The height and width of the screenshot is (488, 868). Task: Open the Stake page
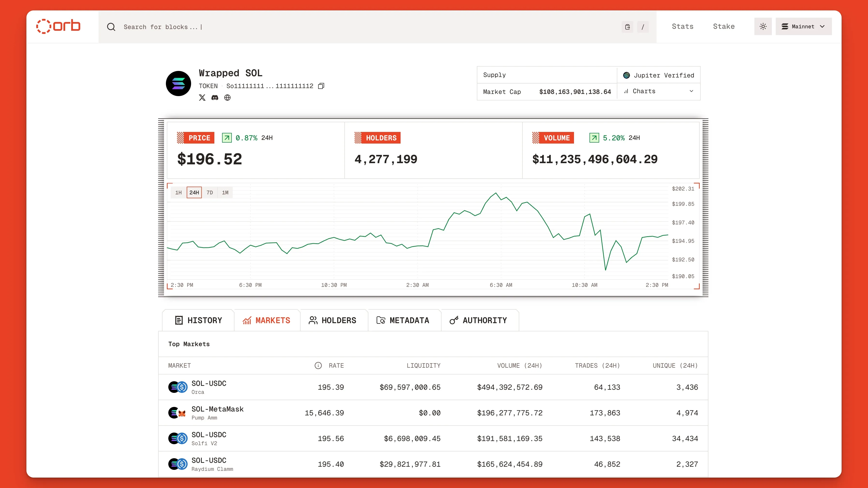click(x=724, y=26)
